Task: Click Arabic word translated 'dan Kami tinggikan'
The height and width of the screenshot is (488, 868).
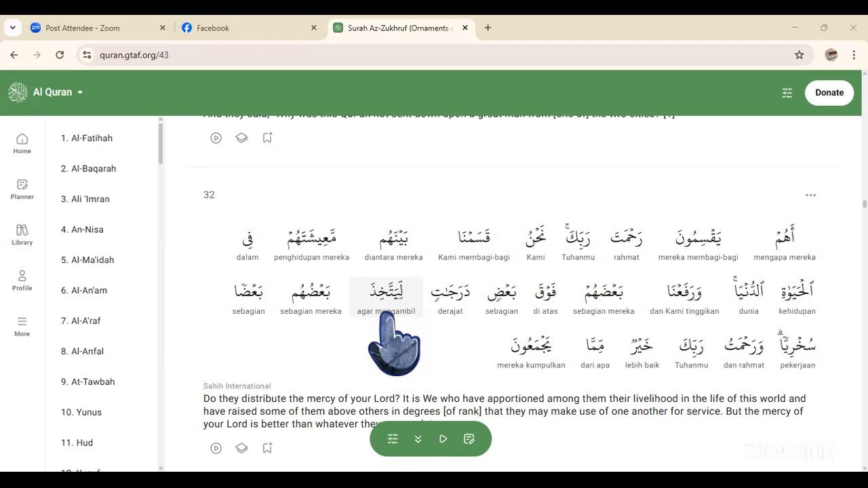Action: tap(684, 291)
